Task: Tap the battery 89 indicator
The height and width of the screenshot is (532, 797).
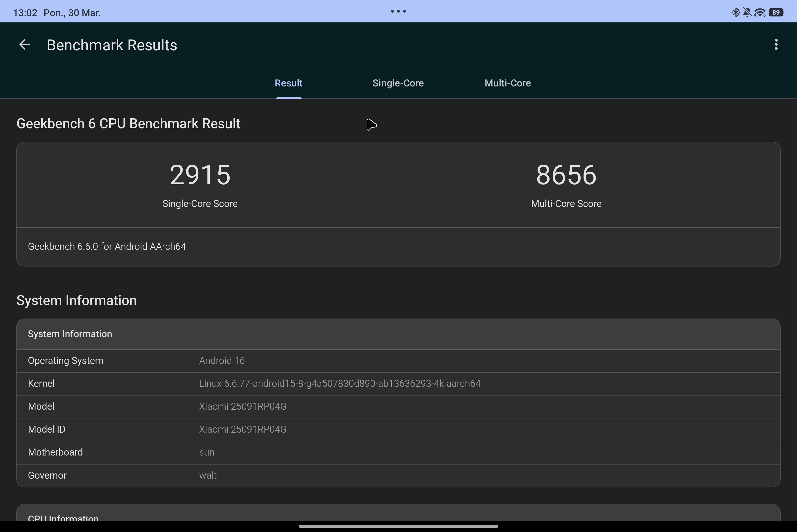Action: 776,12
